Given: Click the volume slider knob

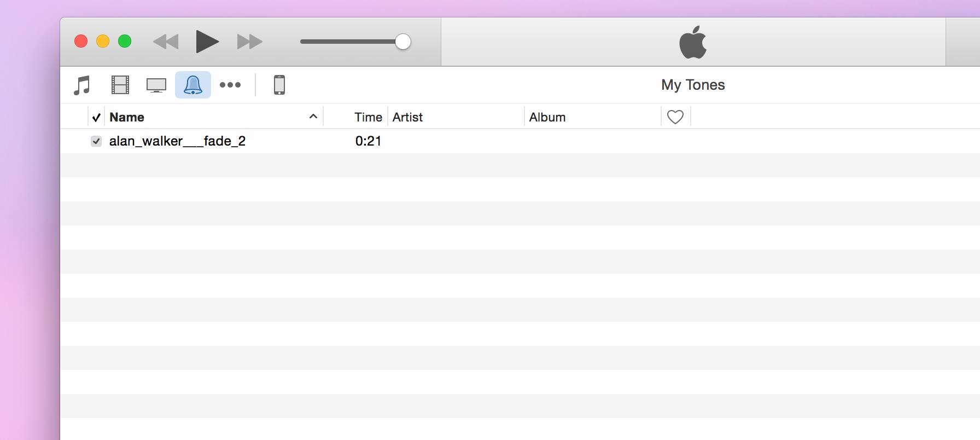Looking at the screenshot, I should (403, 42).
